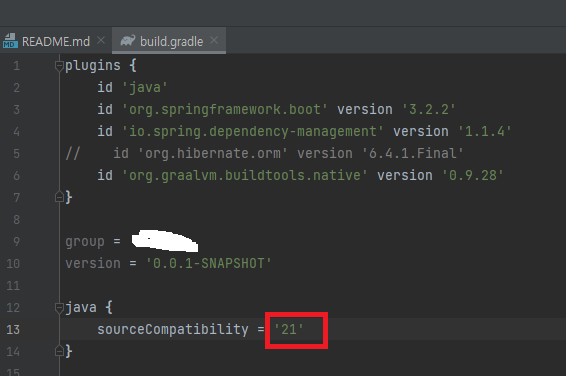Click the comment slashes on line 5
Screen dimensions: 566x376
coord(73,153)
